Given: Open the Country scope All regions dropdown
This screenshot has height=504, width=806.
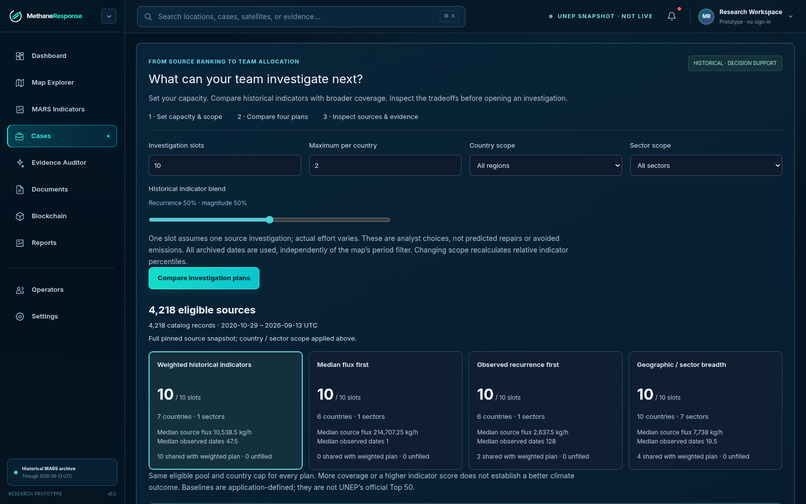Looking at the screenshot, I should [x=545, y=166].
